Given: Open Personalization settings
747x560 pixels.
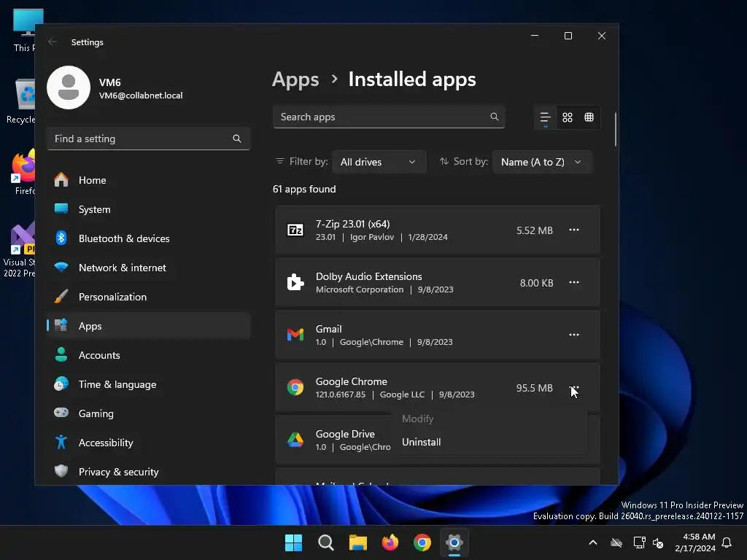Looking at the screenshot, I should click(149, 297).
